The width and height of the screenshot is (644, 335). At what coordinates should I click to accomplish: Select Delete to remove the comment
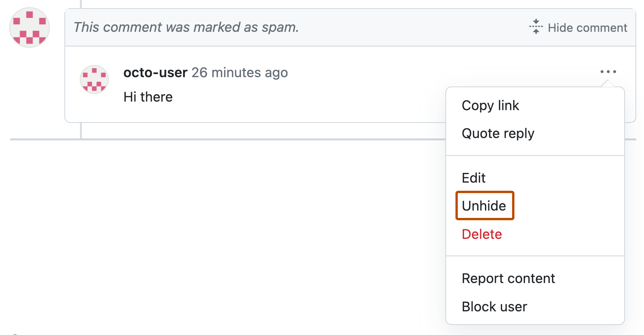click(481, 234)
